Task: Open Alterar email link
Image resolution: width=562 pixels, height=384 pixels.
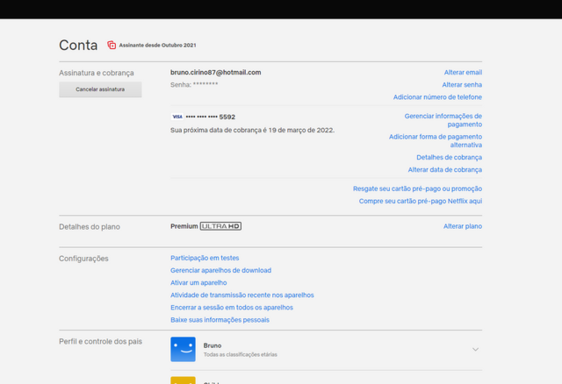Action: point(463,72)
